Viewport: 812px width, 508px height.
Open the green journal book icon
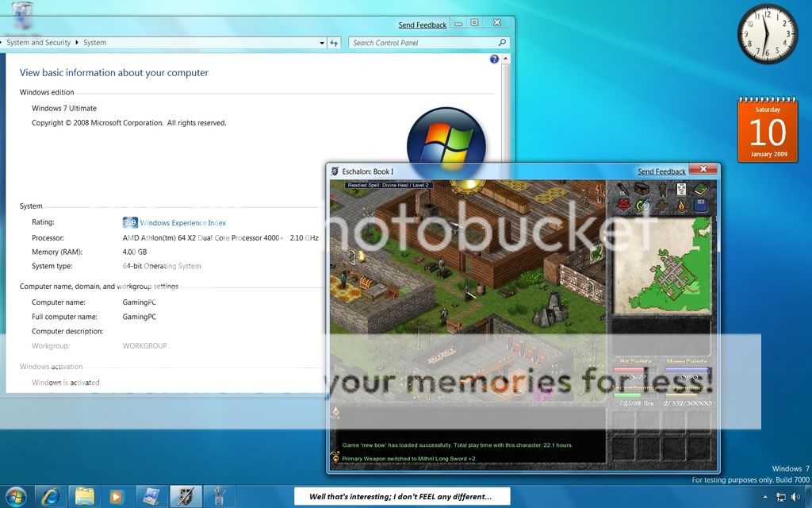[x=700, y=190]
